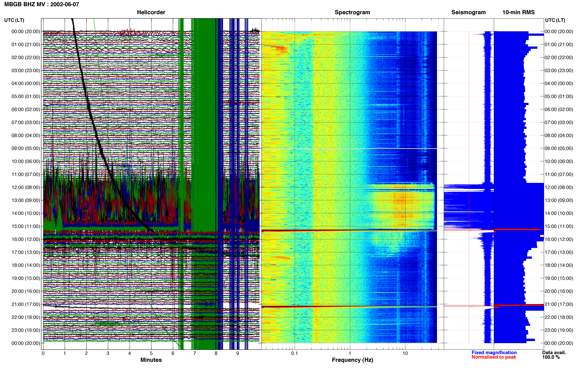Click the red saturated spectrogram band near 15:20
The height and width of the screenshot is (368, 588).
(349, 230)
